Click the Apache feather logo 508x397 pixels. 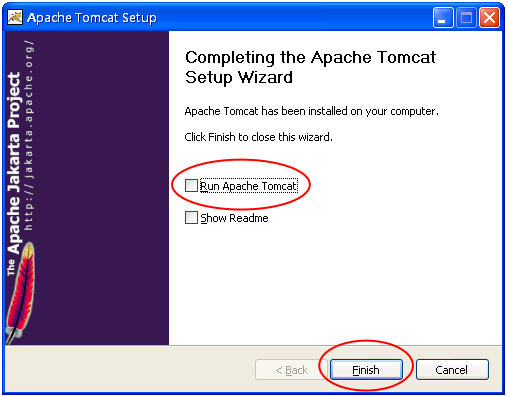(x=21, y=293)
